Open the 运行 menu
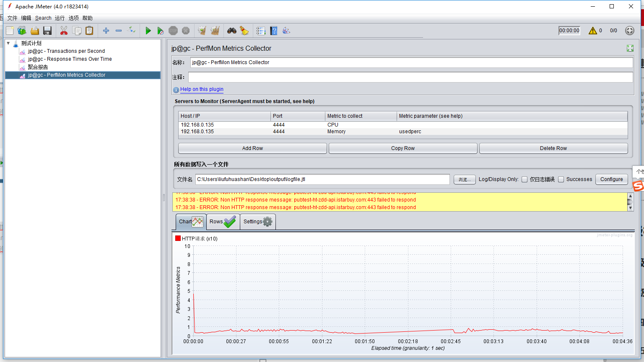The width and height of the screenshot is (644, 362). click(60, 18)
